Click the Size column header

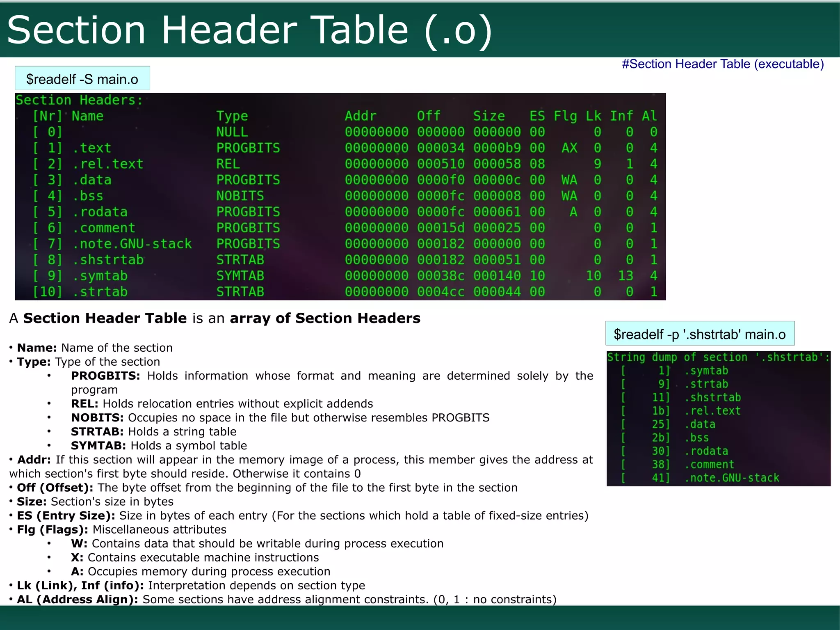coord(489,116)
